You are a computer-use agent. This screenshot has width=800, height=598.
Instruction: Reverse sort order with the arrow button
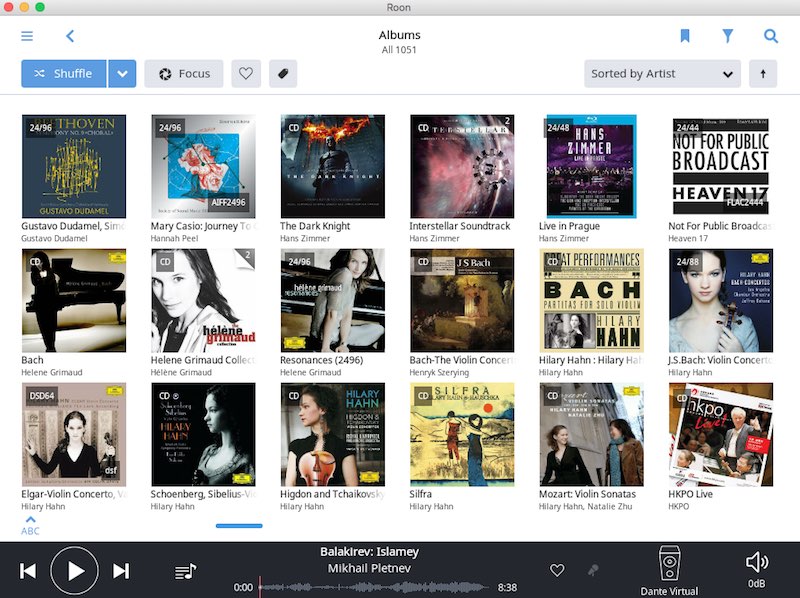pos(763,73)
